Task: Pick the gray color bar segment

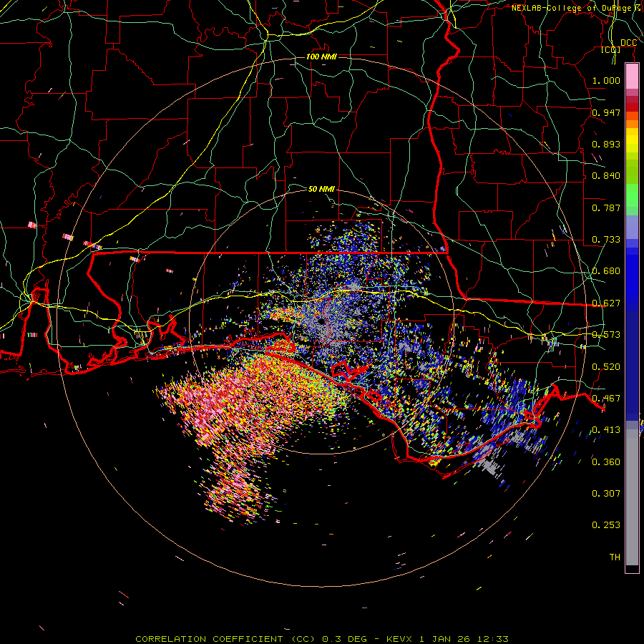Action: coord(632,497)
